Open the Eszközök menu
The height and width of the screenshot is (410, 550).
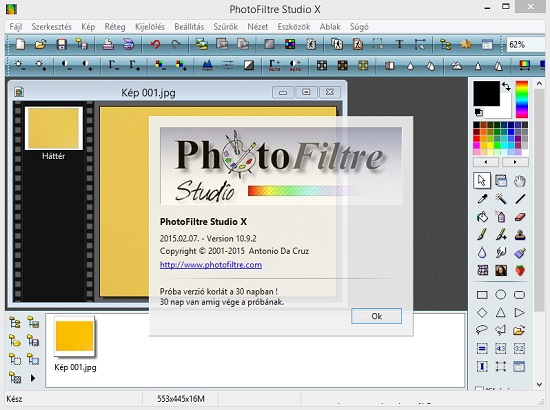[x=294, y=27]
